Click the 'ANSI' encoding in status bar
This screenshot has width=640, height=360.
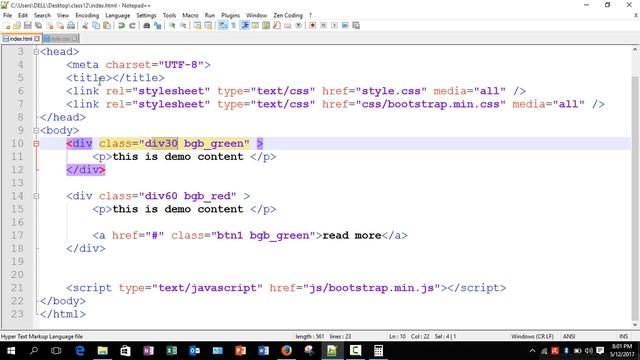[569, 336]
